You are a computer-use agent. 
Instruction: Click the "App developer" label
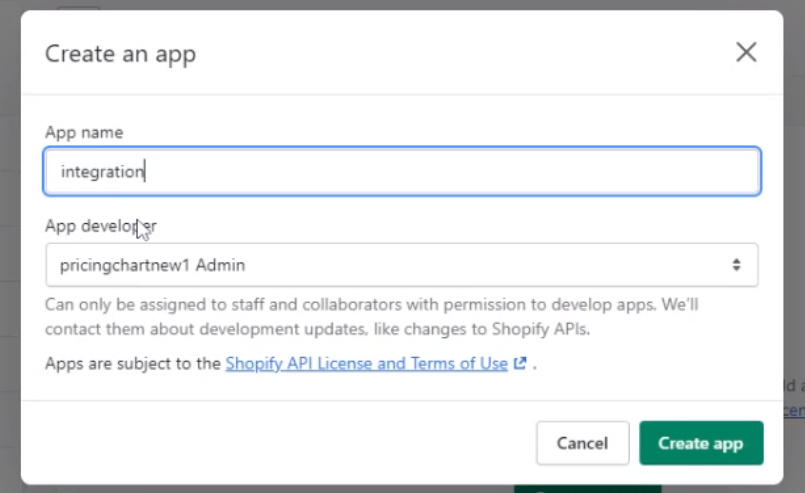pos(101,226)
